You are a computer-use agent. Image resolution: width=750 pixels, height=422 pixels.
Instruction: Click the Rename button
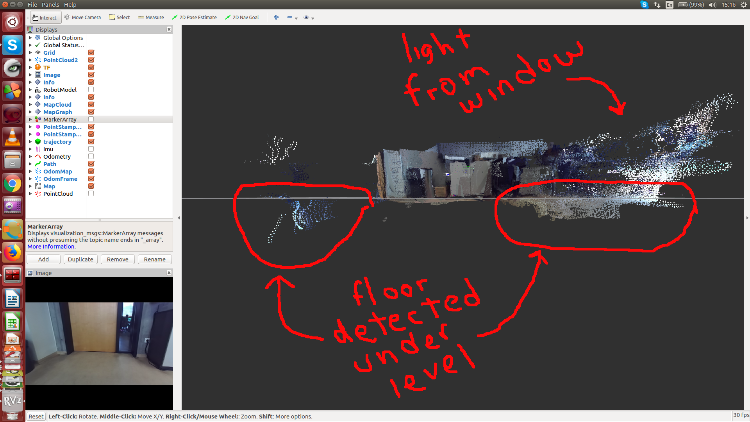click(154, 258)
